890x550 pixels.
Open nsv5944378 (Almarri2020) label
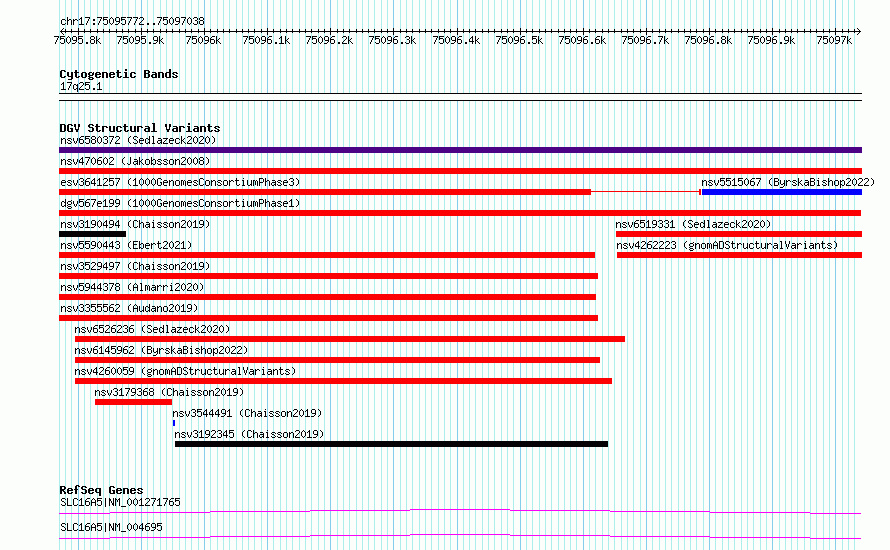132,287
